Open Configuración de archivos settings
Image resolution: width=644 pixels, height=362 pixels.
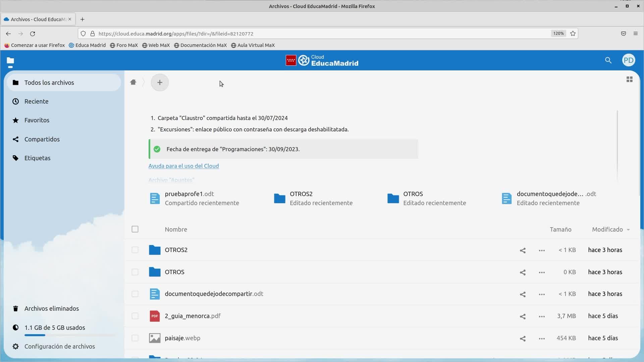(x=59, y=346)
